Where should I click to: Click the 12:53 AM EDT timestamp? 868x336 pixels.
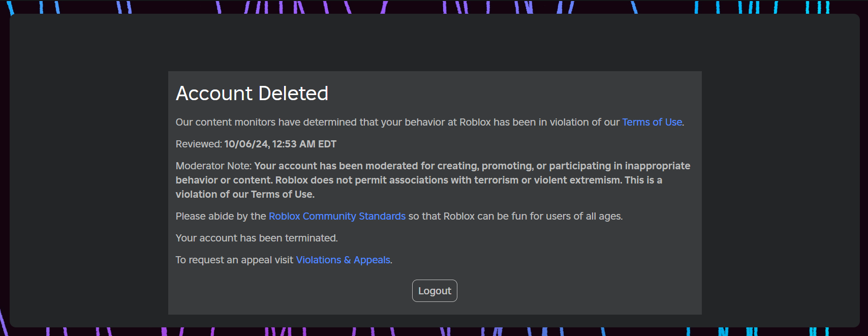tap(304, 144)
